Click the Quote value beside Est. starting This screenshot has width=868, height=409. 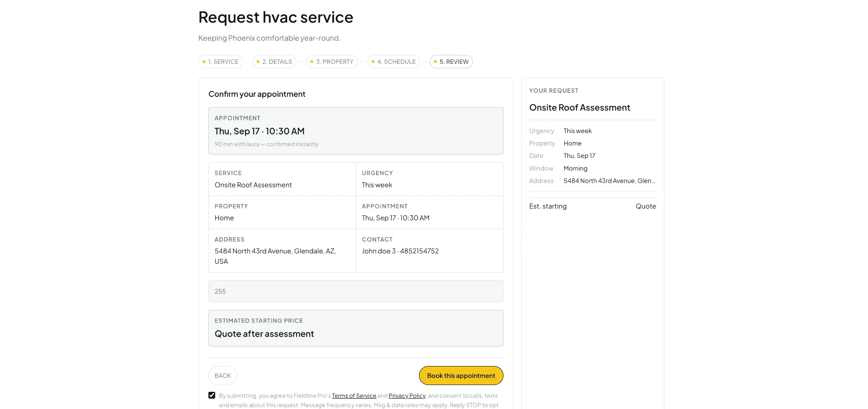[x=646, y=206]
